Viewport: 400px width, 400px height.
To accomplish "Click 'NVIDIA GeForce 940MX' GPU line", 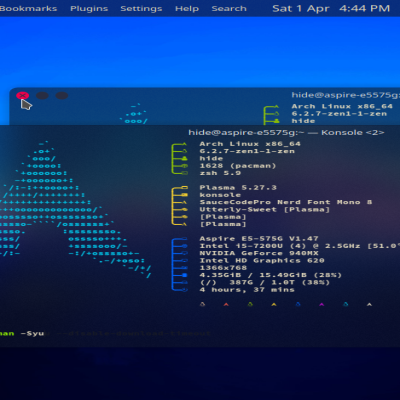I will (259, 253).
